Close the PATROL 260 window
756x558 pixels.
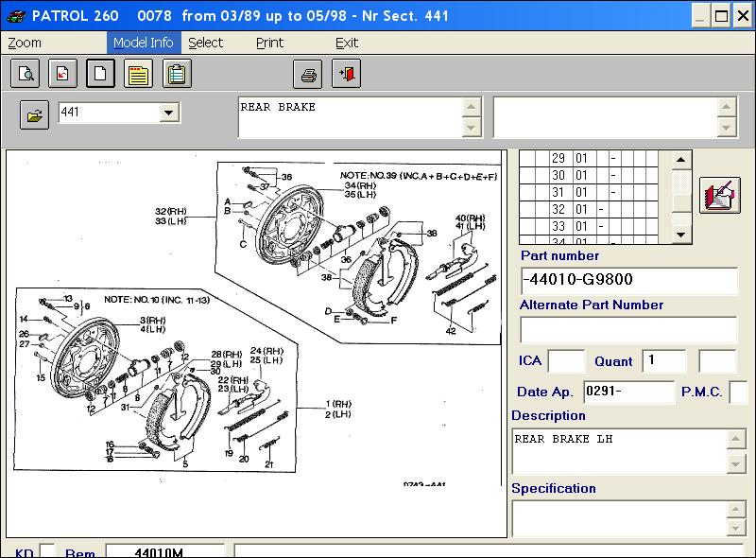pyautogui.click(x=743, y=16)
